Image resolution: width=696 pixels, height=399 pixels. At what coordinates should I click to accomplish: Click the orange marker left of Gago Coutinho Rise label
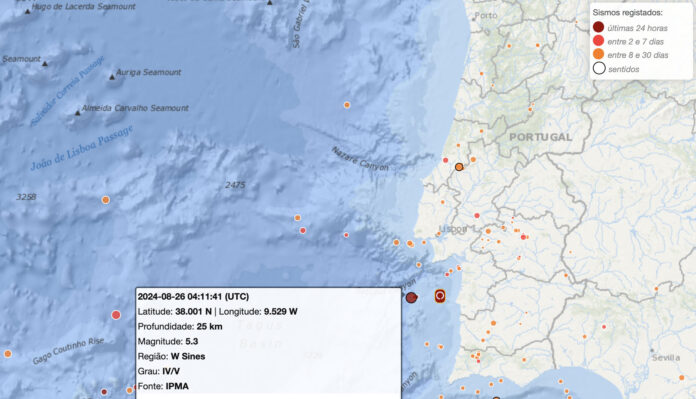8,354
